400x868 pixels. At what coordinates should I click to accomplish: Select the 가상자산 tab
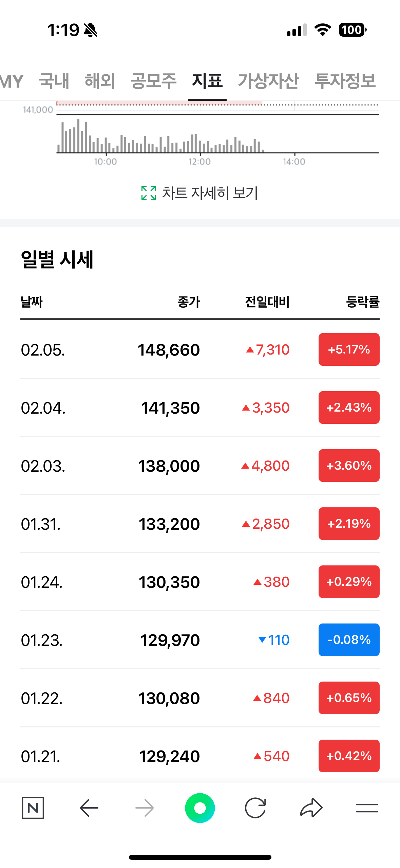click(x=268, y=81)
